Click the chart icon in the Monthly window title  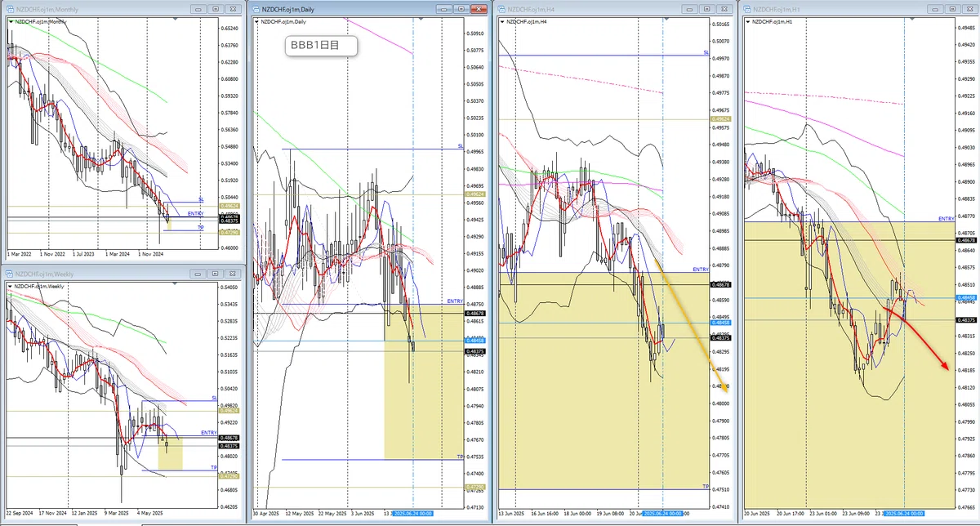(11, 8)
